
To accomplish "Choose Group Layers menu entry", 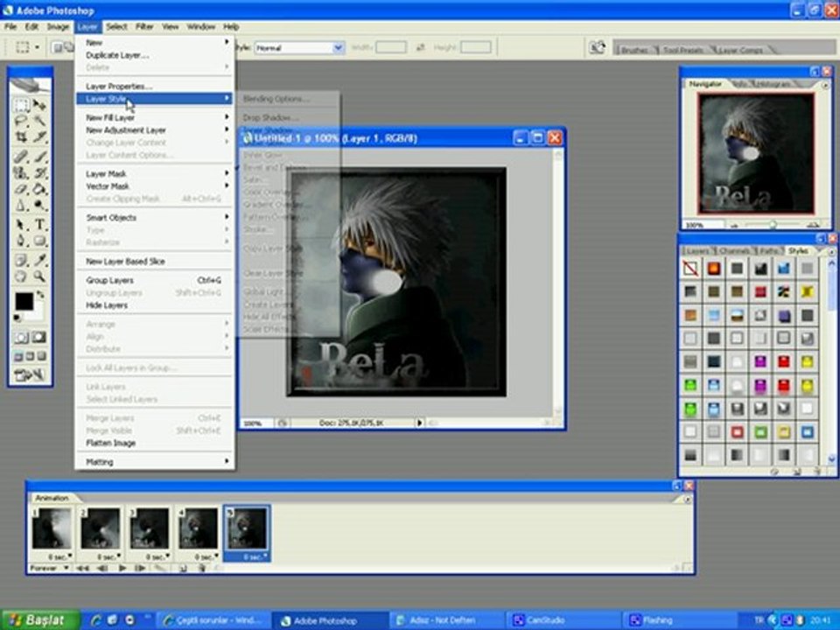I will pos(154,280).
